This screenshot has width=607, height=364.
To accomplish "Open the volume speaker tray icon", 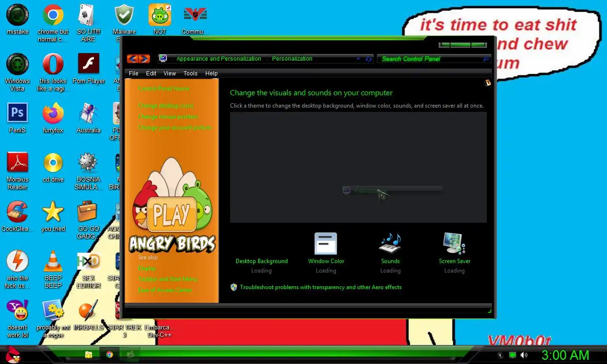I will [524, 355].
